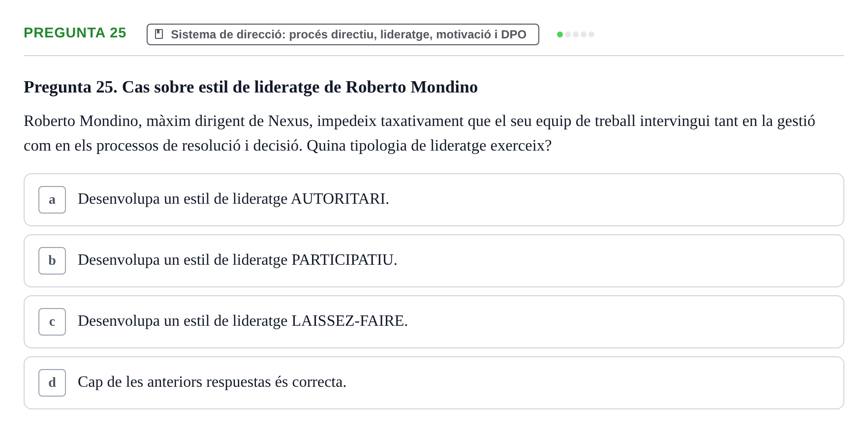Click the PREGUNTA 25 header label
This screenshot has height=434, width=868.
(75, 33)
